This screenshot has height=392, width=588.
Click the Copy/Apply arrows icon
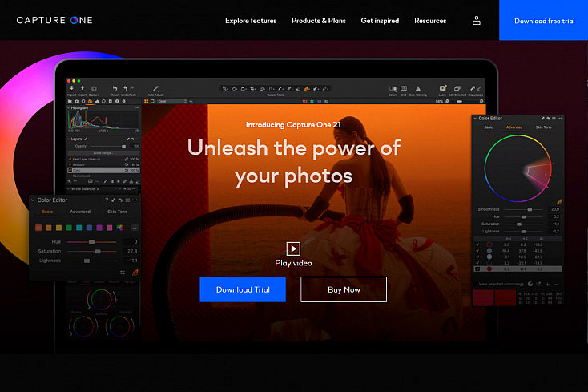click(476, 88)
